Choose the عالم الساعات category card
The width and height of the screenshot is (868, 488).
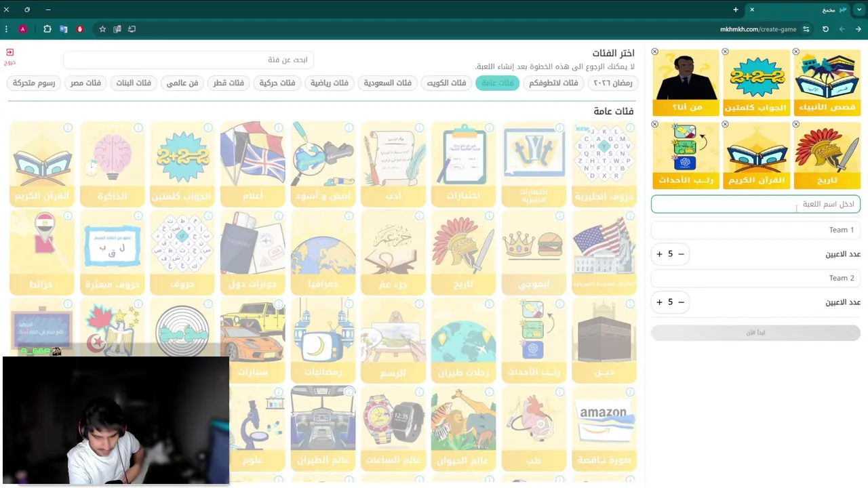[x=393, y=429]
